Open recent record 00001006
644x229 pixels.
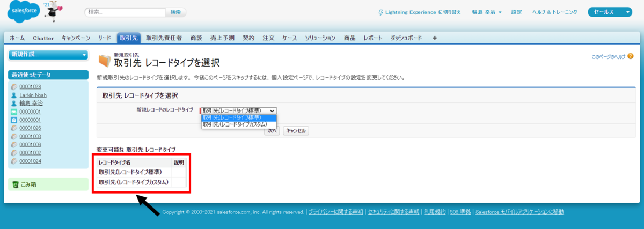coord(31,145)
